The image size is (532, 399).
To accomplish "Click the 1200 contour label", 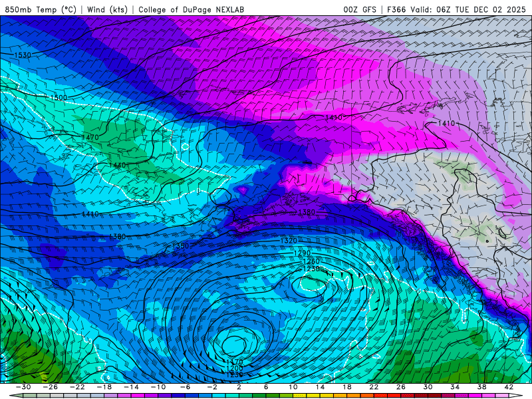I will point(235,368).
